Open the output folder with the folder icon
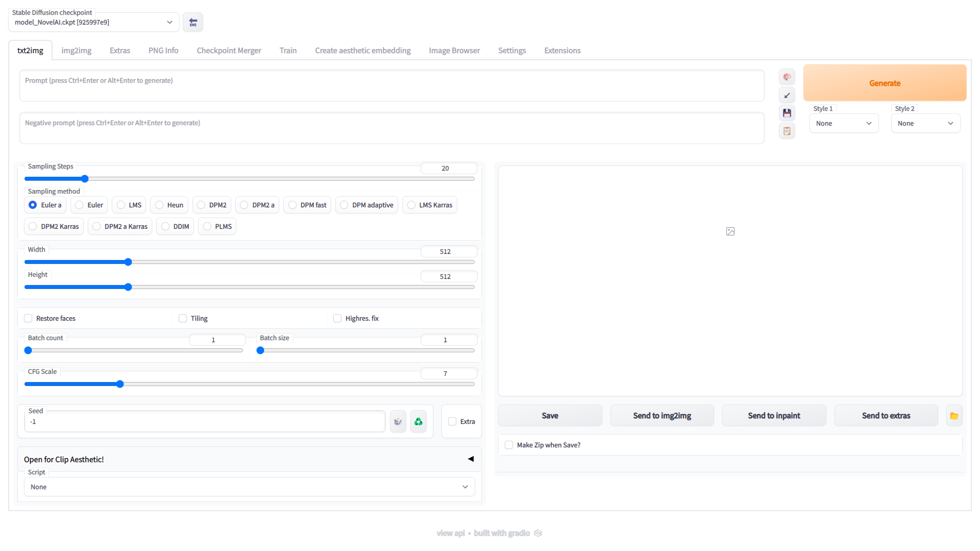 [953, 416]
